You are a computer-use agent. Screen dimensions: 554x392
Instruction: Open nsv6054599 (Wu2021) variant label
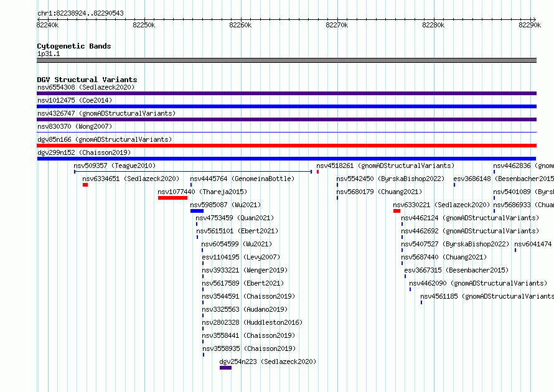pyautogui.click(x=237, y=244)
